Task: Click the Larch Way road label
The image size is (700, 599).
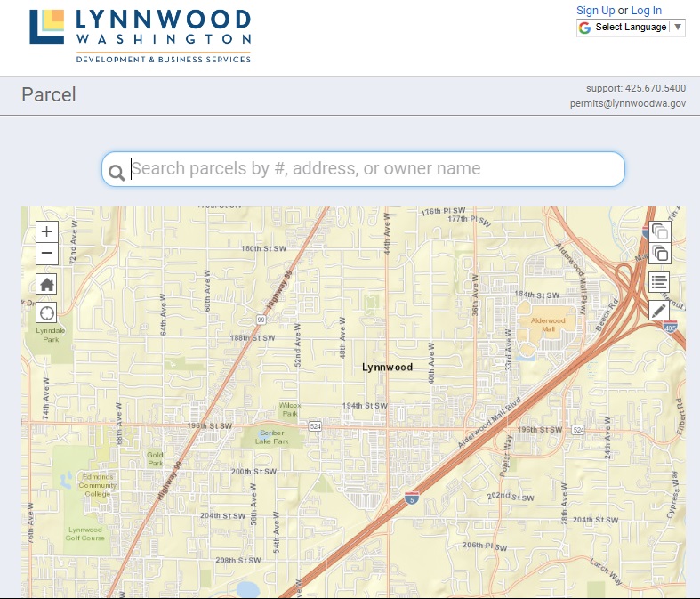Action: (606, 571)
